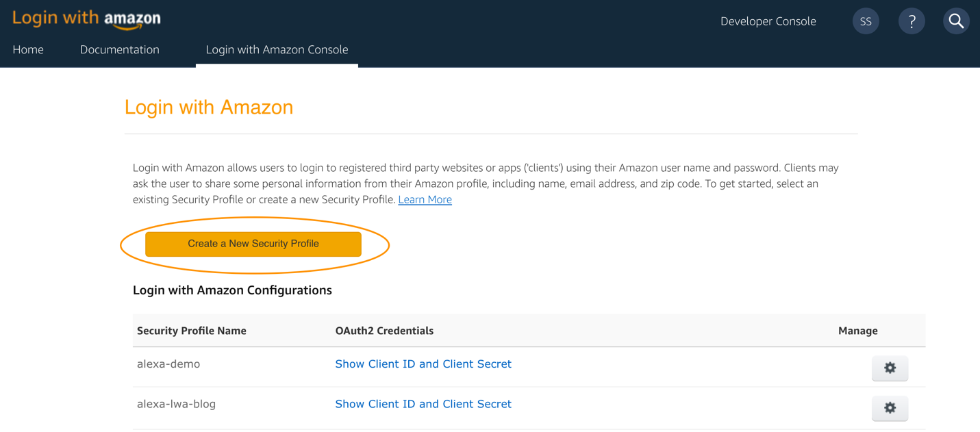Click the Login with Amazon logo

pos(86,19)
